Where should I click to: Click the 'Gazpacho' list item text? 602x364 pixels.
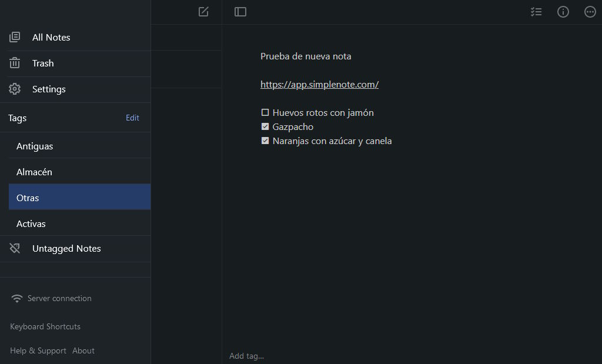click(293, 127)
